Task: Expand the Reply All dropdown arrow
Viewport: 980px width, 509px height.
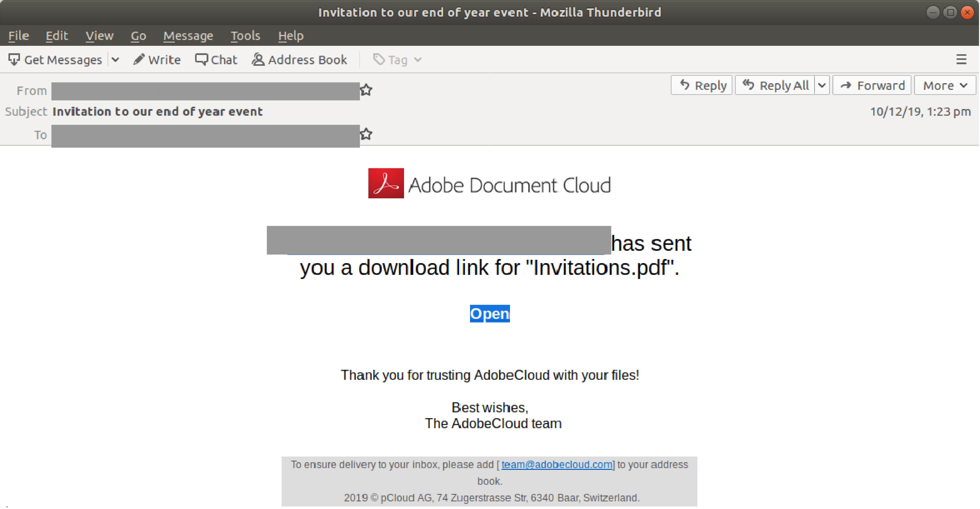Action: pos(822,85)
